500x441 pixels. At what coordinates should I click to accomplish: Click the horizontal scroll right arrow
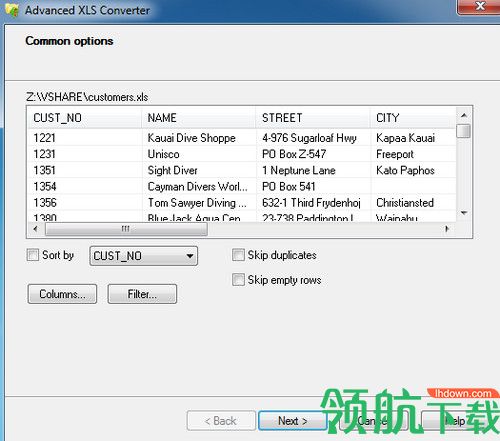447,229
